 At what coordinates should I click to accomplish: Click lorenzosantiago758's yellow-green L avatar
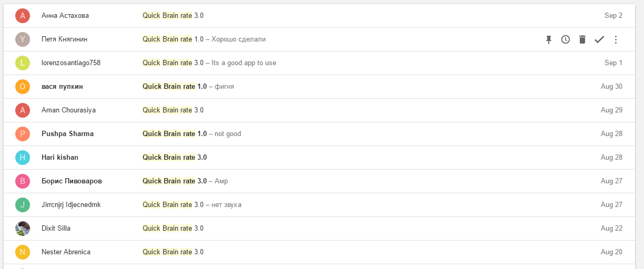click(x=23, y=63)
